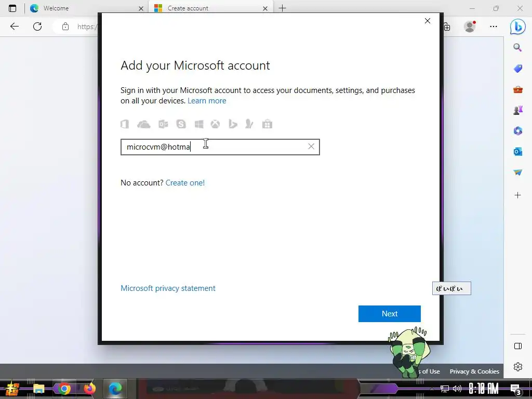Open the Edge profile avatar

(x=470, y=26)
